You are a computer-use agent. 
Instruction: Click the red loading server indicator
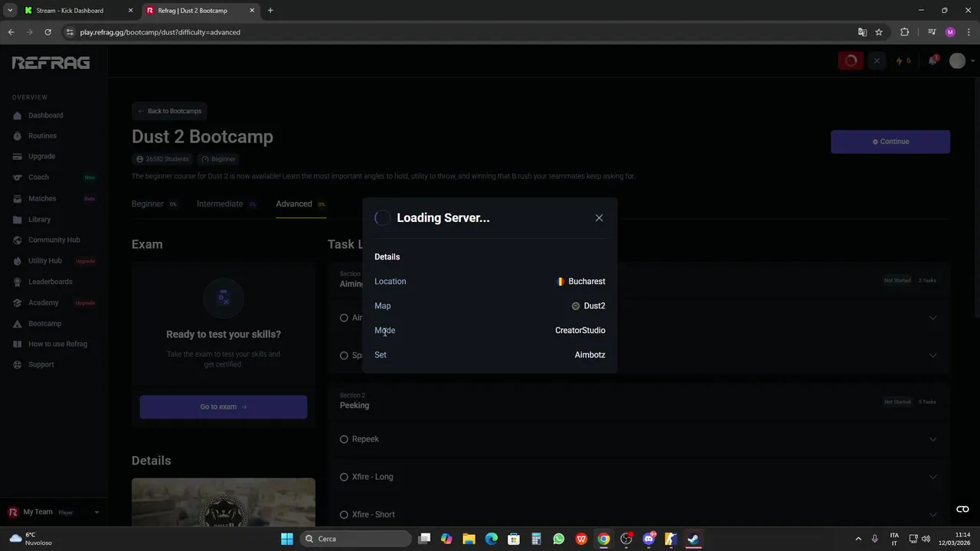(851, 61)
